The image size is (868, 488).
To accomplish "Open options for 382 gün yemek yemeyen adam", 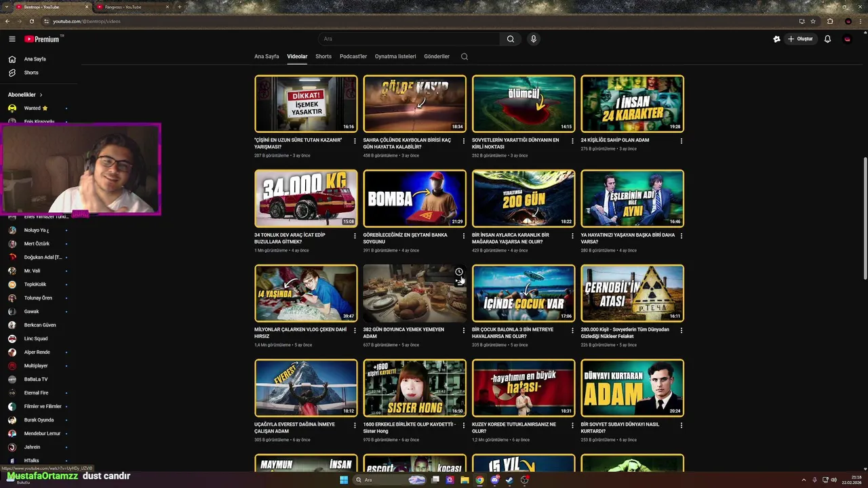I will coord(464,331).
